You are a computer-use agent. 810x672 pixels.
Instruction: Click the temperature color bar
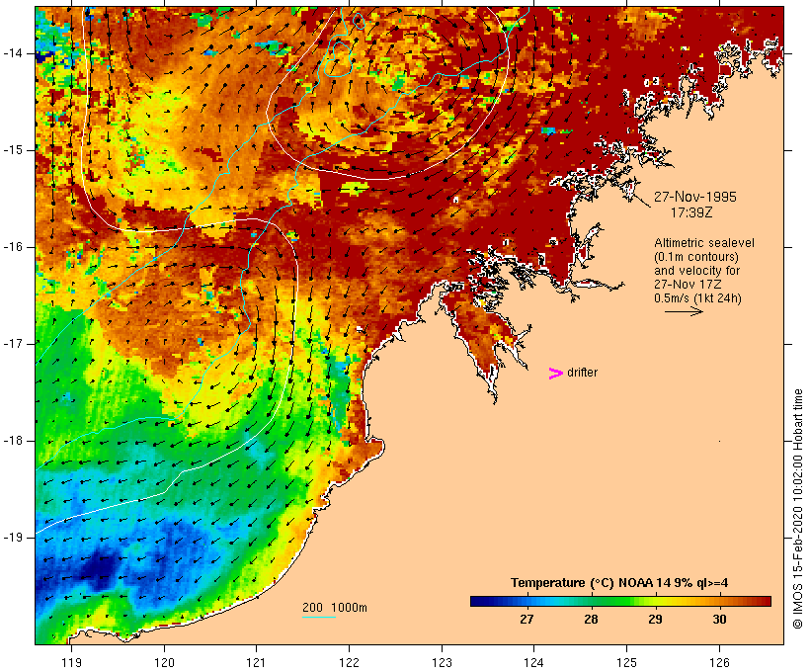[620, 601]
